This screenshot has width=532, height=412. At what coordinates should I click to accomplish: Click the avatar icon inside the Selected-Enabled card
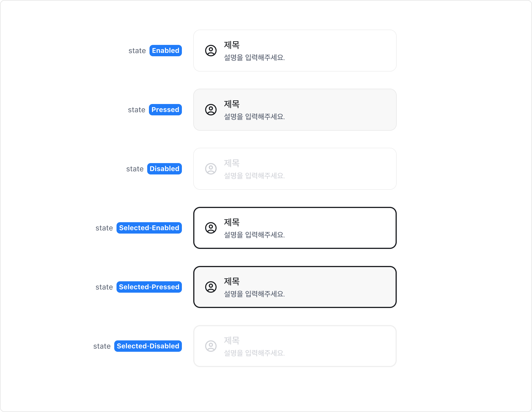pos(211,228)
